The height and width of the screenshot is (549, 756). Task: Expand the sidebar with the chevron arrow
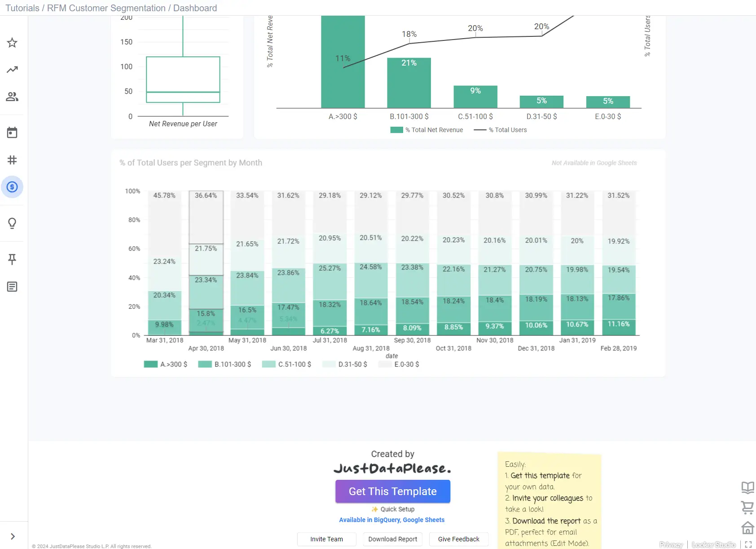(x=13, y=536)
